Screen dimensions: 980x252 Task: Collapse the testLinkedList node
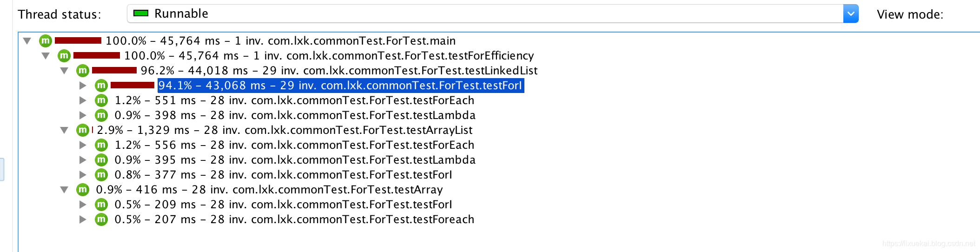click(64, 71)
